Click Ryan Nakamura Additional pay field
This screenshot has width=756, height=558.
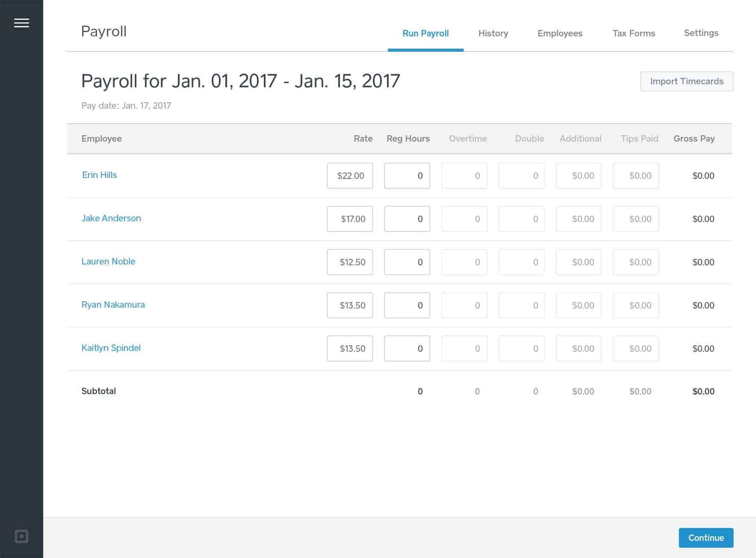tap(579, 305)
